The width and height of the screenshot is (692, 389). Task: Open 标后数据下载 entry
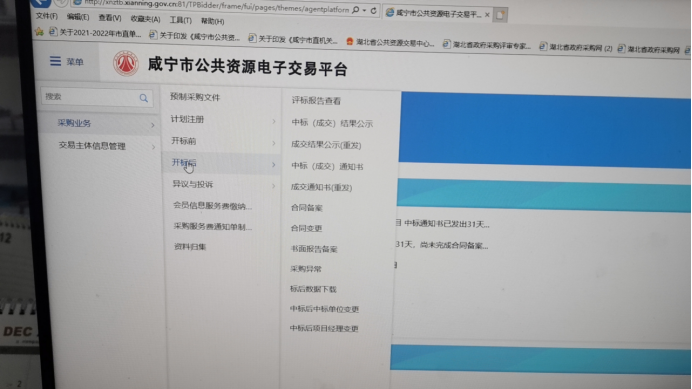pyautogui.click(x=313, y=289)
